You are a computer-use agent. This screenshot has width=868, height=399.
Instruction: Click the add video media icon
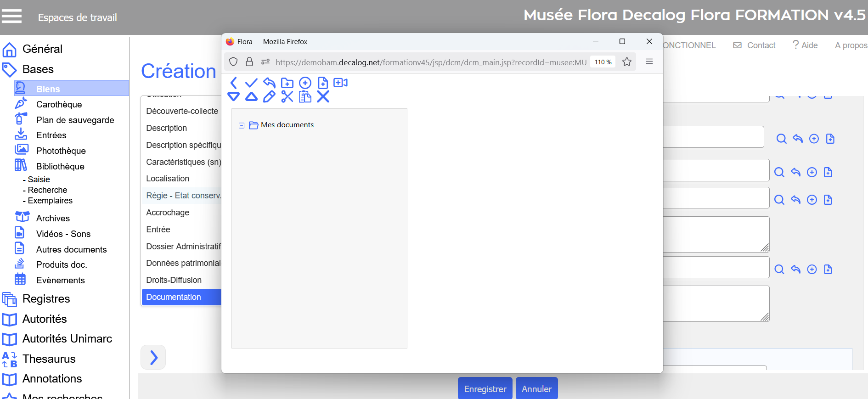[x=340, y=83]
